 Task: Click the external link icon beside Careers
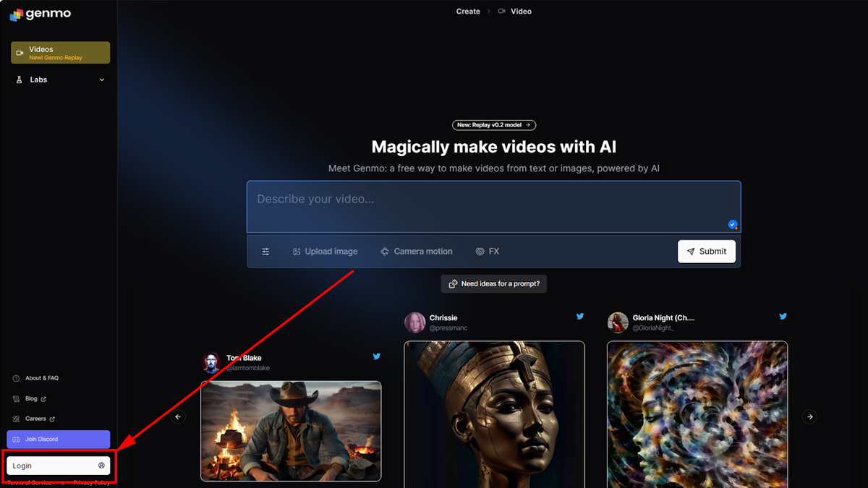(x=52, y=419)
